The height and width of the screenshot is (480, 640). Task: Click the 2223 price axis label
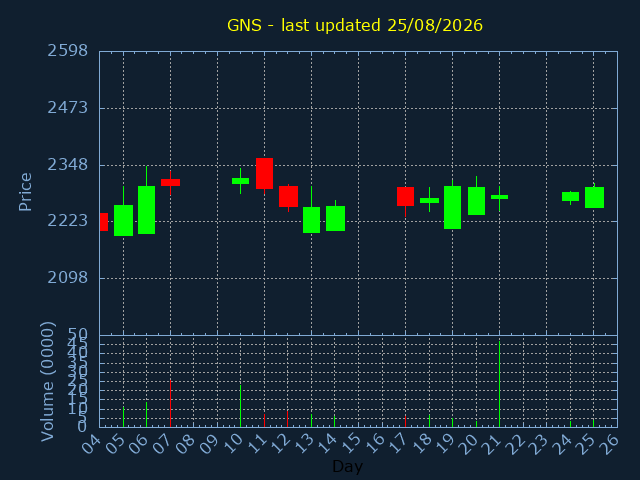[x=68, y=221]
